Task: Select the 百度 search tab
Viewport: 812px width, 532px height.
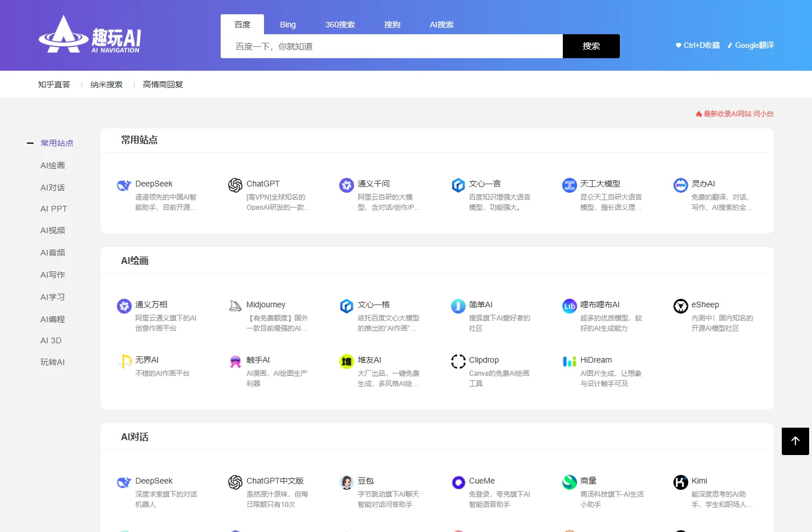Action: click(242, 25)
